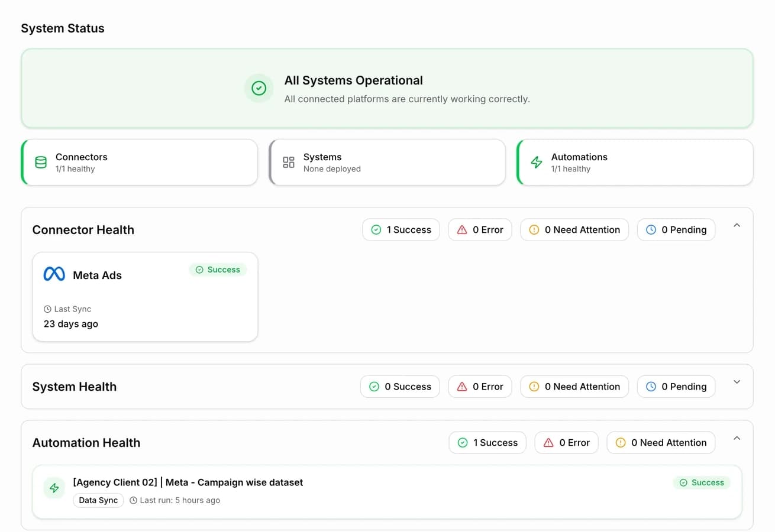Collapse the Automation Health section
775x532 pixels.
(737, 438)
